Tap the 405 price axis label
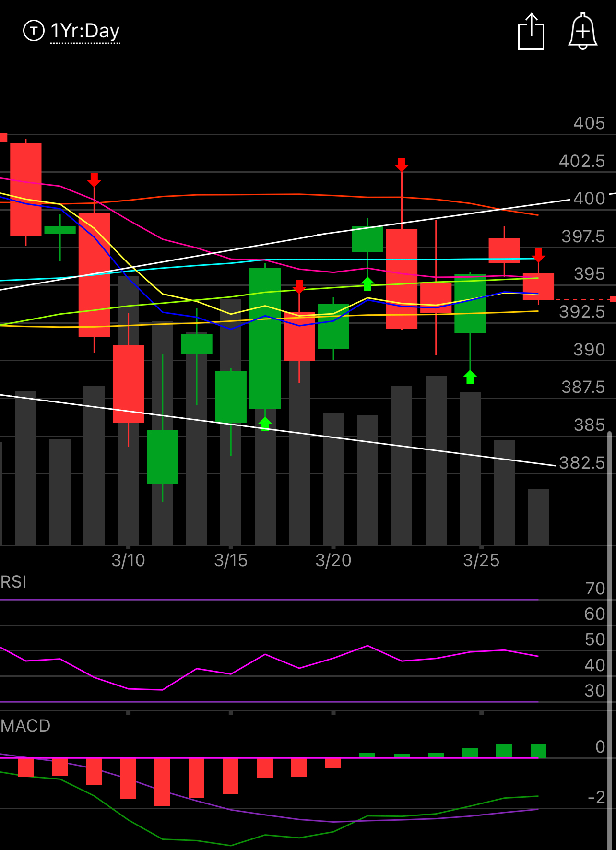This screenshot has width=616, height=850. [589, 123]
